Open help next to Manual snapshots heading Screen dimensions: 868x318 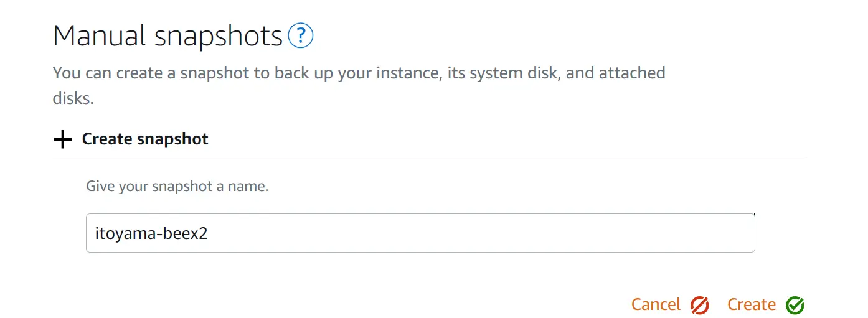click(x=301, y=36)
